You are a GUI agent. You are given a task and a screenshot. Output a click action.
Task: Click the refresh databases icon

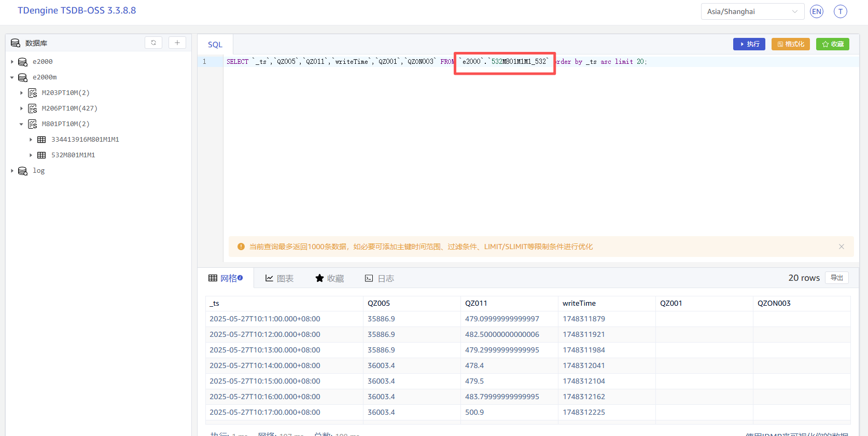pyautogui.click(x=153, y=43)
